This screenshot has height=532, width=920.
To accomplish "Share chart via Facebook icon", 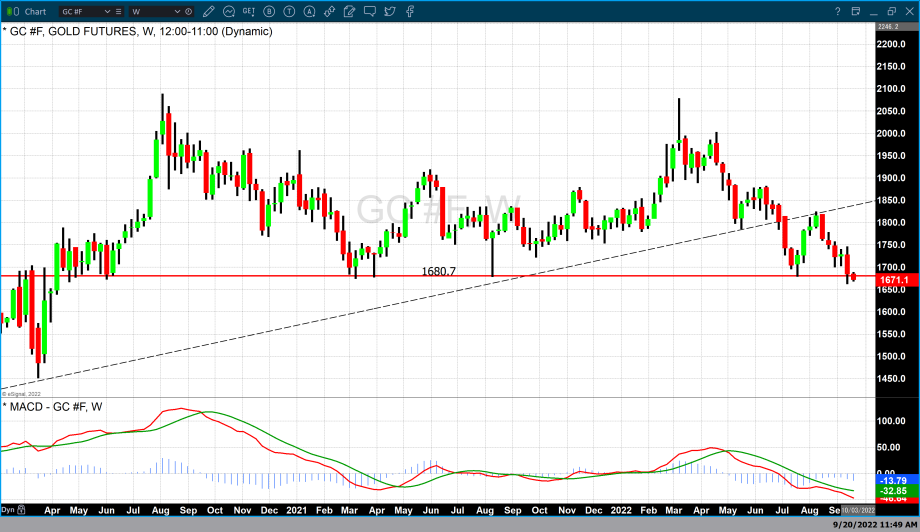I will tap(410, 11).
